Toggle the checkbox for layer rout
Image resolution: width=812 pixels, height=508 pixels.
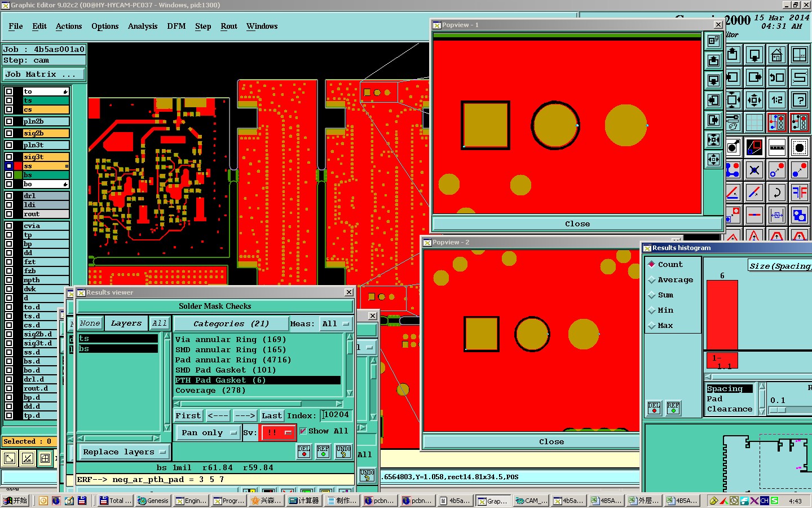(9, 214)
